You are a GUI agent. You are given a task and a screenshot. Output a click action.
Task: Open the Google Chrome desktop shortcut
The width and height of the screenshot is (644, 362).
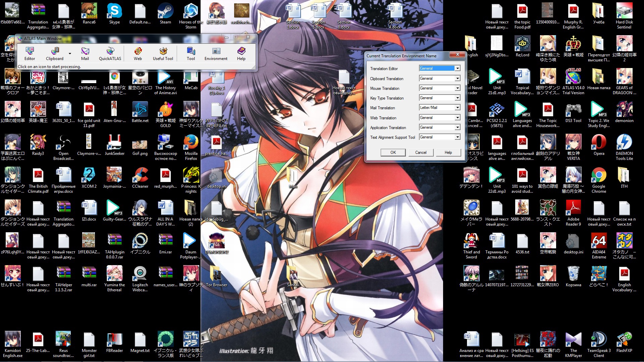[599, 179]
